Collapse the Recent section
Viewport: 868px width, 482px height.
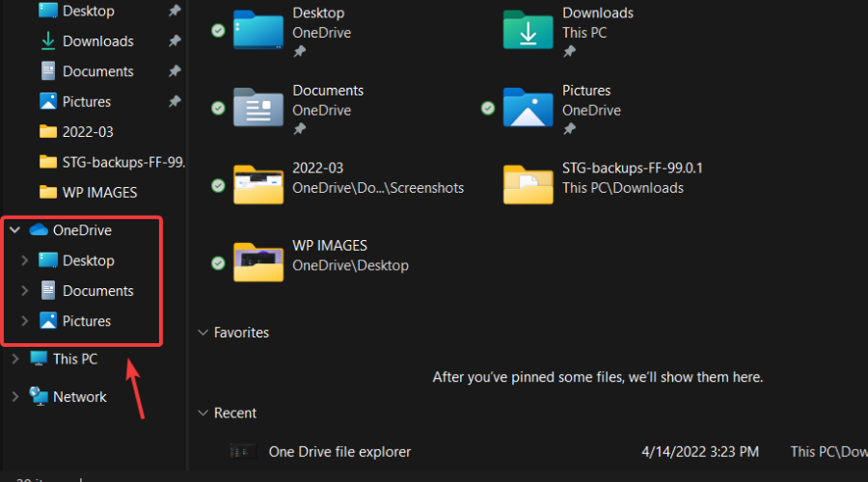pyautogui.click(x=203, y=413)
